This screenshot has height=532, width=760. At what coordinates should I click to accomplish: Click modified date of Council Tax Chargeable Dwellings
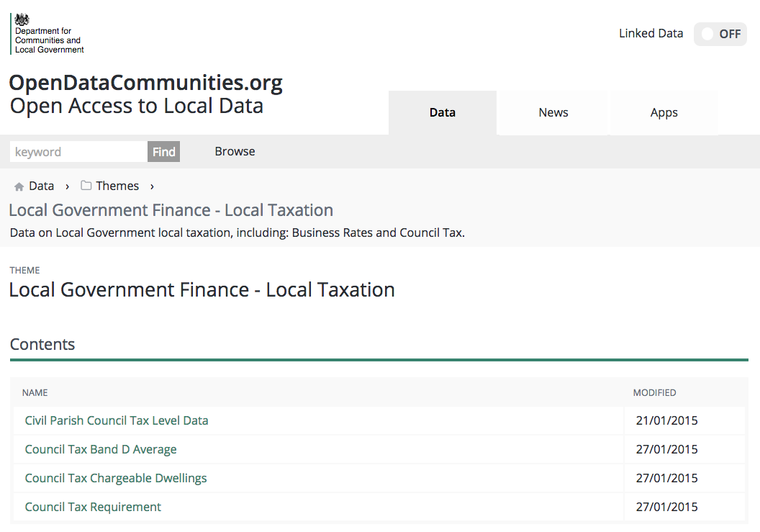tap(666, 478)
